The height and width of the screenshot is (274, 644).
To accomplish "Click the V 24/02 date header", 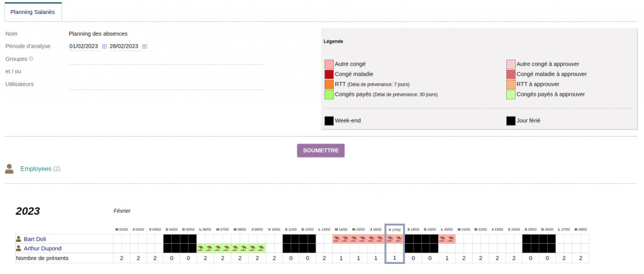I will (x=514, y=229).
